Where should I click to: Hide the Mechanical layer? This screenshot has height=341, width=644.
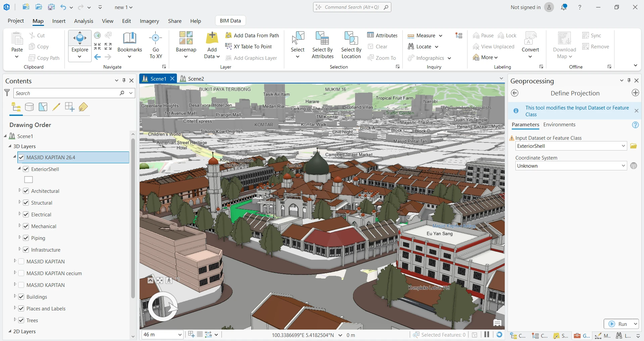[x=26, y=226]
